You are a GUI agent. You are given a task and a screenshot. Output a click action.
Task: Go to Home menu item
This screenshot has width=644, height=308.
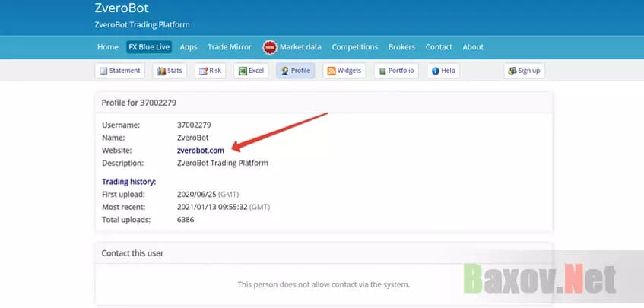click(108, 47)
